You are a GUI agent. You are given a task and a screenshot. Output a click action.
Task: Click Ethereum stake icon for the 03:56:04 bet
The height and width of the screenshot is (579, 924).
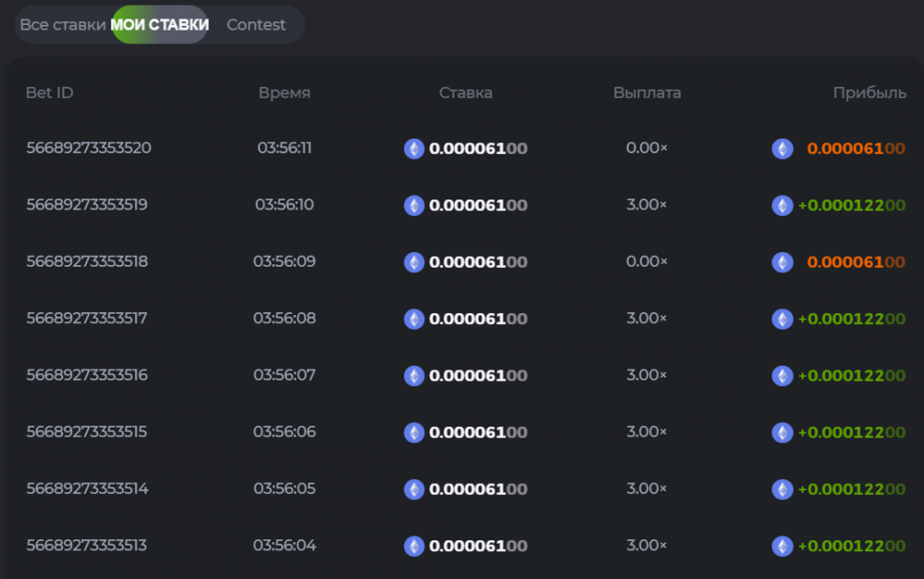pos(414,546)
